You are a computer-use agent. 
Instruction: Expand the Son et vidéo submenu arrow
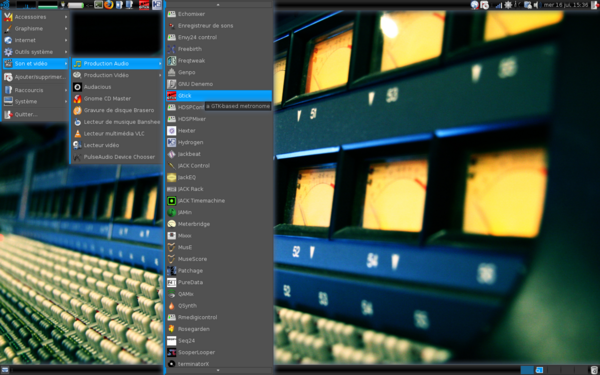click(66, 64)
